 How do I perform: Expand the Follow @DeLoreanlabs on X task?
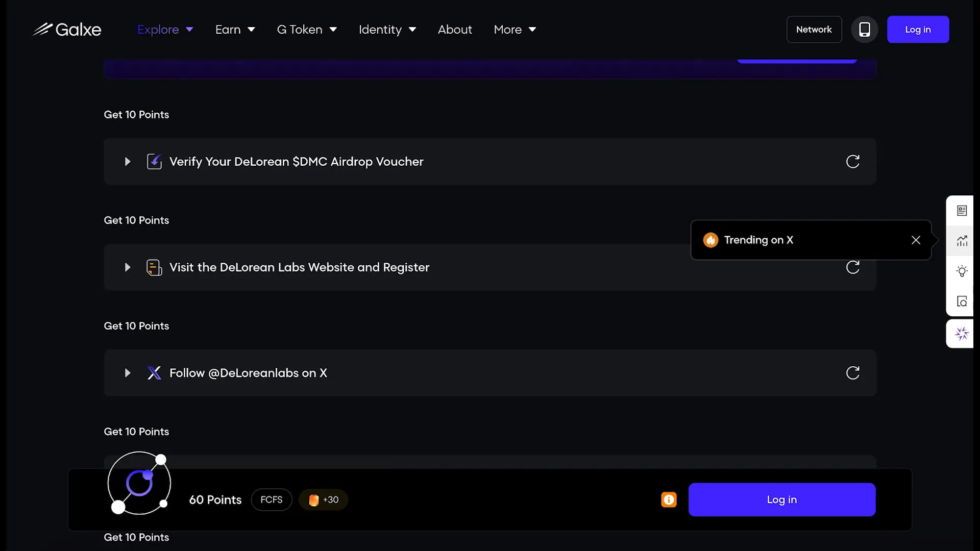tap(128, 373)
